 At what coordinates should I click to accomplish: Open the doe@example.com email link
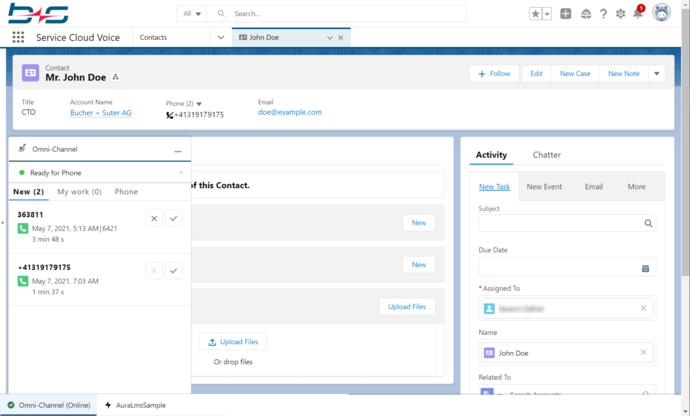click(290, 112)
